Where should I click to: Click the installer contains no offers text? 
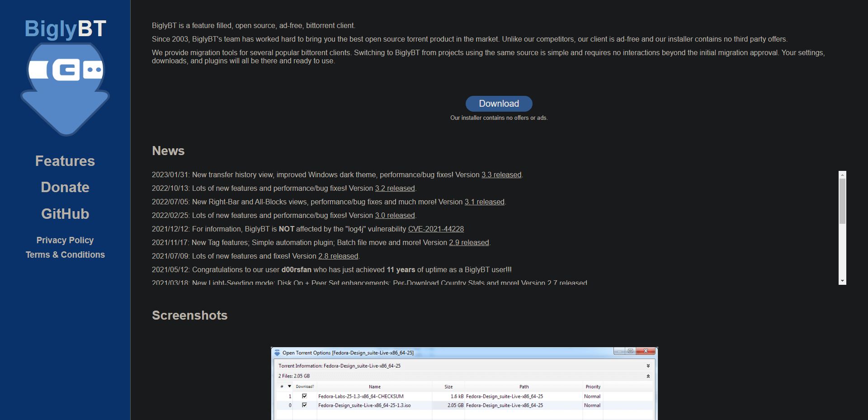[499, 118]
